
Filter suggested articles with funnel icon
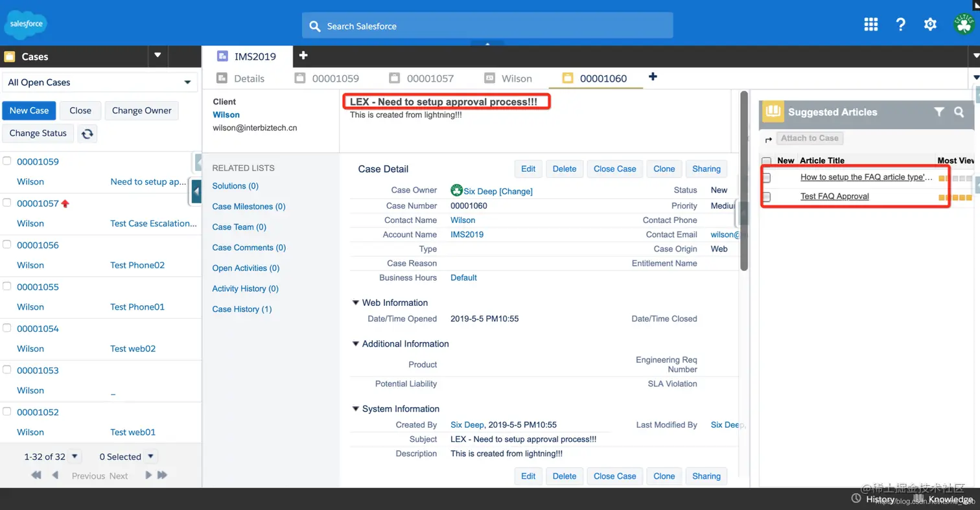coord(939,111)
